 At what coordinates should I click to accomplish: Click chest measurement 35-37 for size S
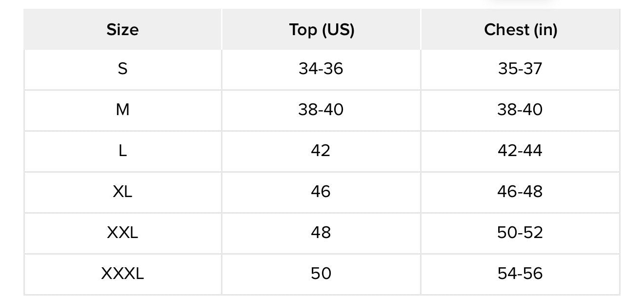pos(520,69)
